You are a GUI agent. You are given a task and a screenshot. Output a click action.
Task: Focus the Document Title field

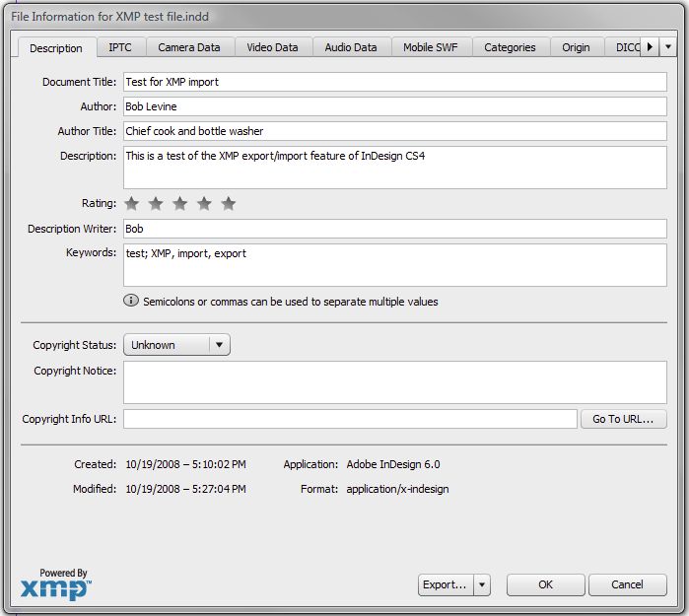(x=394, y=82)
